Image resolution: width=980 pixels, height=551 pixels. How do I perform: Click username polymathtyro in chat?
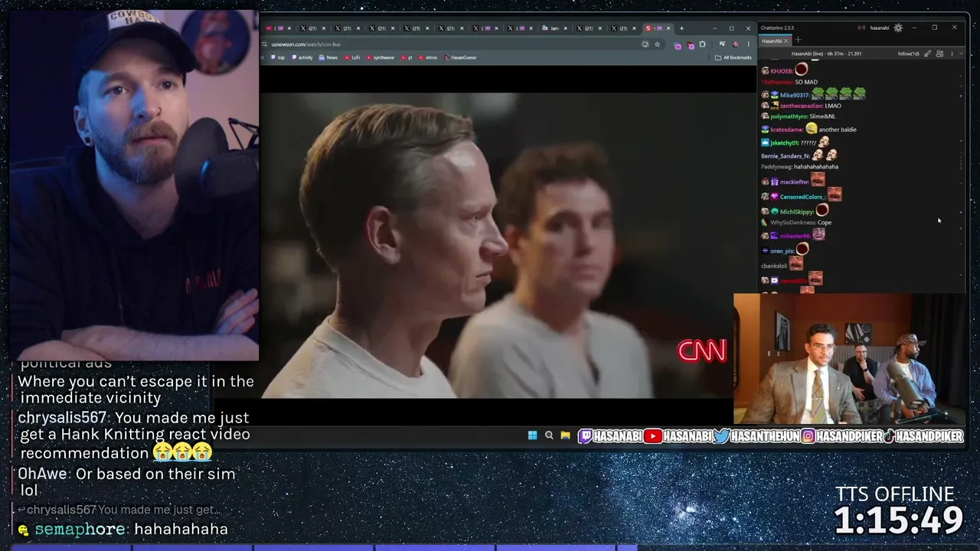coord(789,116)
